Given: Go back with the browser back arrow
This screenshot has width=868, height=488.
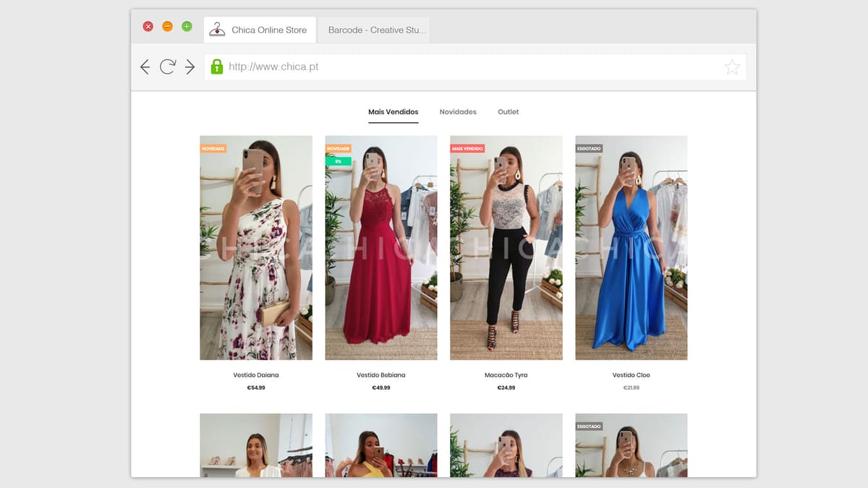Looking at the screenshot, I should point(145,67).
